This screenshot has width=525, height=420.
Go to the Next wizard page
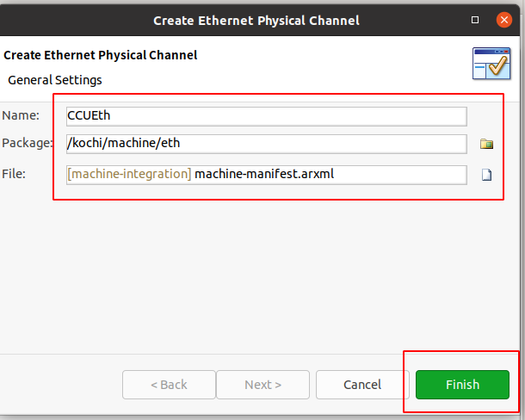pos(262,385)
